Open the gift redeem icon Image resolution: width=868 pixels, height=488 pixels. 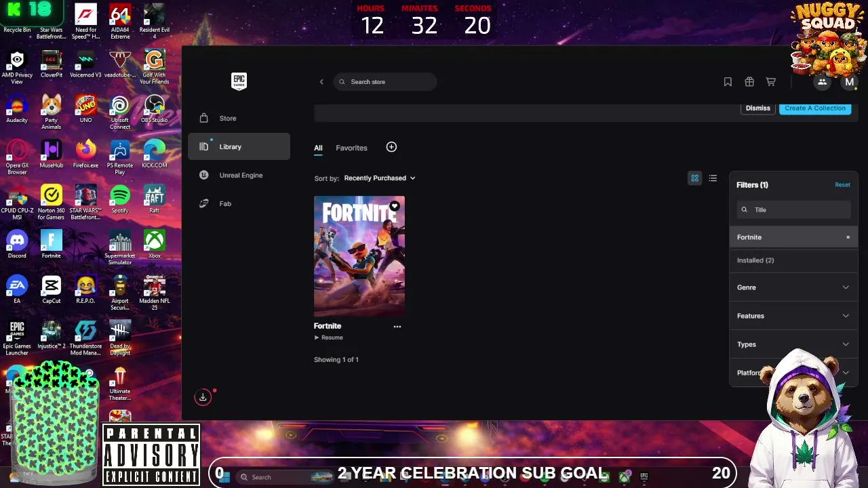[749, 82]
